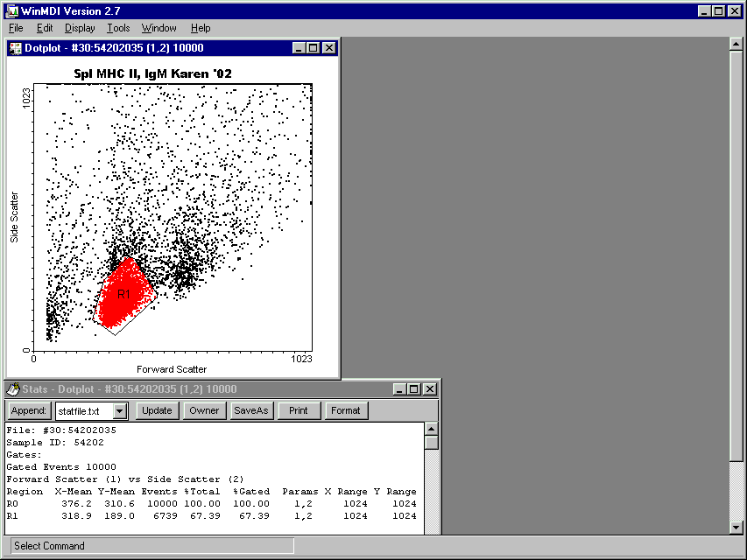This screenshot has height=560, width=747.
Task: Maximize the Dotplot window
Action: click(314, 48)
